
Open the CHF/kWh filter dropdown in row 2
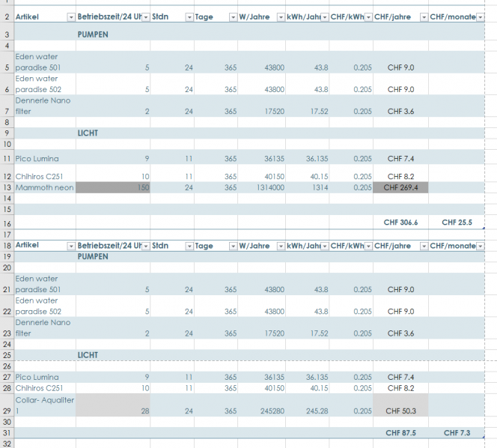click(368, 17)
